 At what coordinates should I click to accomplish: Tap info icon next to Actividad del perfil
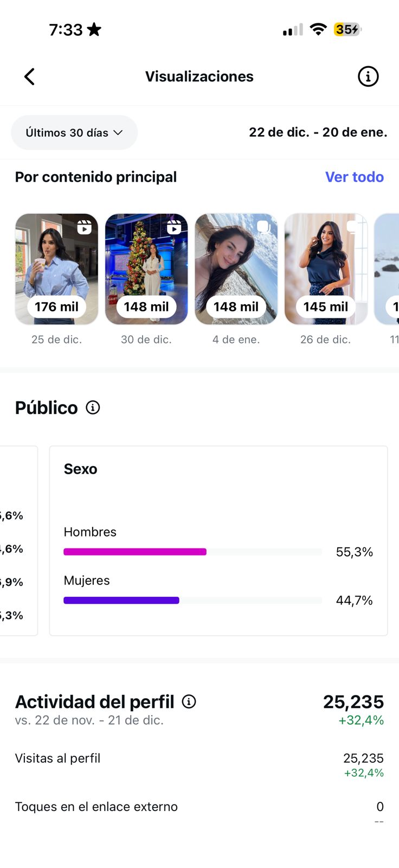click(x=189, y=701)
